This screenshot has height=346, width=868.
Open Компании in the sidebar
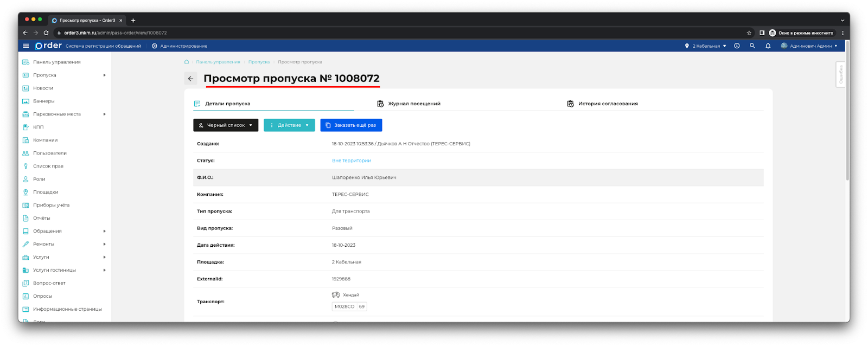pyautogui.click(x=45, y=140)
